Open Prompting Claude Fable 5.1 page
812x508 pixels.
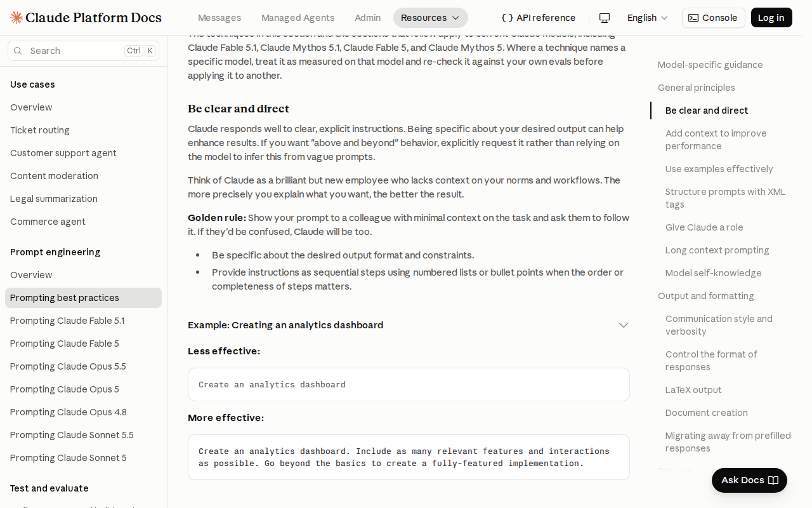point(83,321)
